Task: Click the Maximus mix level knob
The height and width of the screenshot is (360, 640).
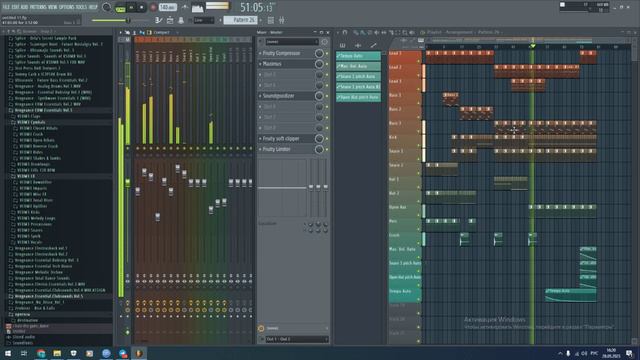Action: click(x=319, y=64)
